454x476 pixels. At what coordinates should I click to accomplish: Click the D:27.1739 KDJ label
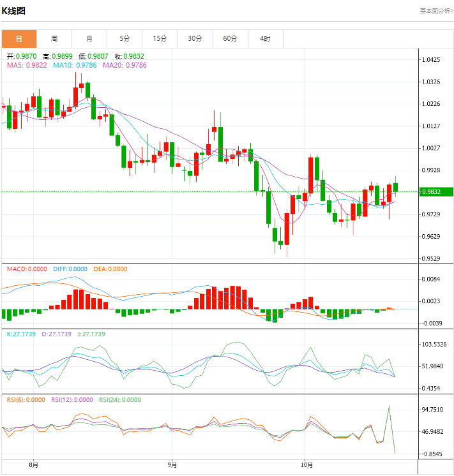(57, 334)
